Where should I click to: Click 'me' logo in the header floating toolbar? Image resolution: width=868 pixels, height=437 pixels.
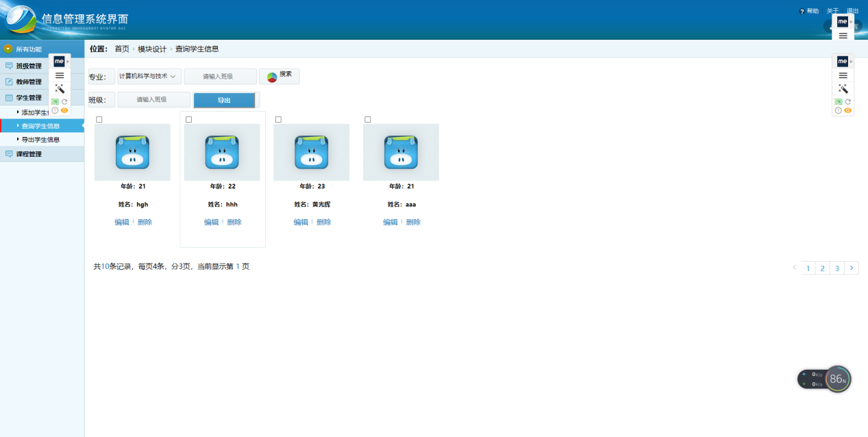[843, 22]
